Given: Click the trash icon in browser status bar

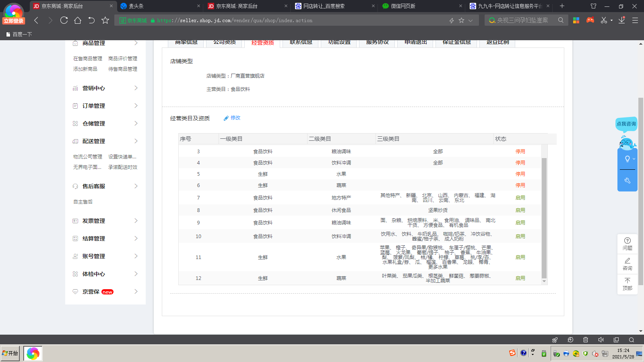Looking at the screenshot, I should coord(586,340).
